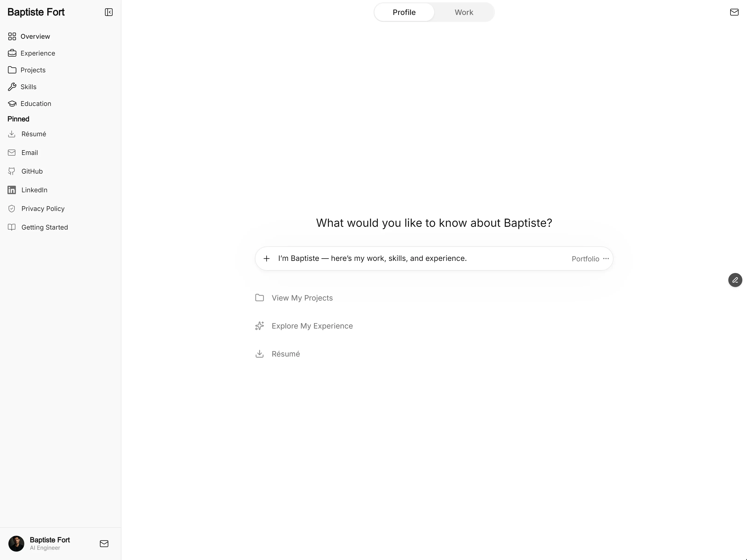Click the Pinned section heading
The width and height of the screenshot is (747, 560).
point(19,119)
